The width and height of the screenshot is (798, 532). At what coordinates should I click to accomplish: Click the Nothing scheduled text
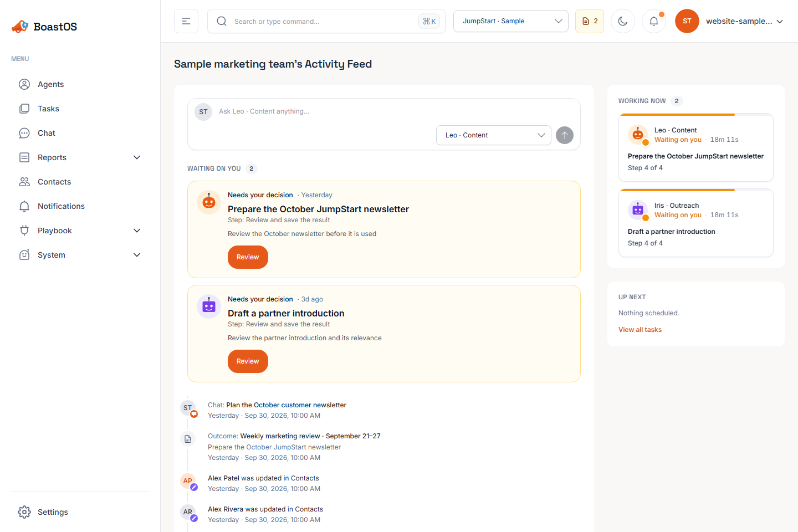649,313
